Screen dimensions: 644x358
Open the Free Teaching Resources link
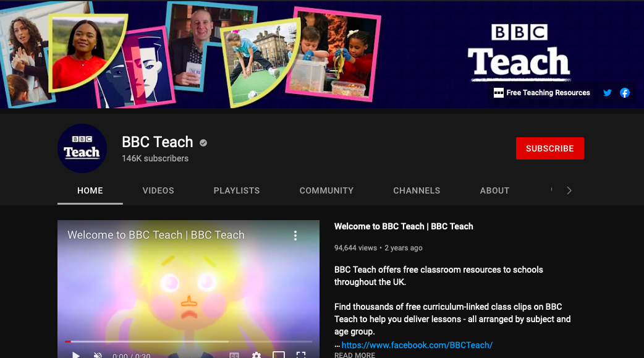(x=542, y=93)
